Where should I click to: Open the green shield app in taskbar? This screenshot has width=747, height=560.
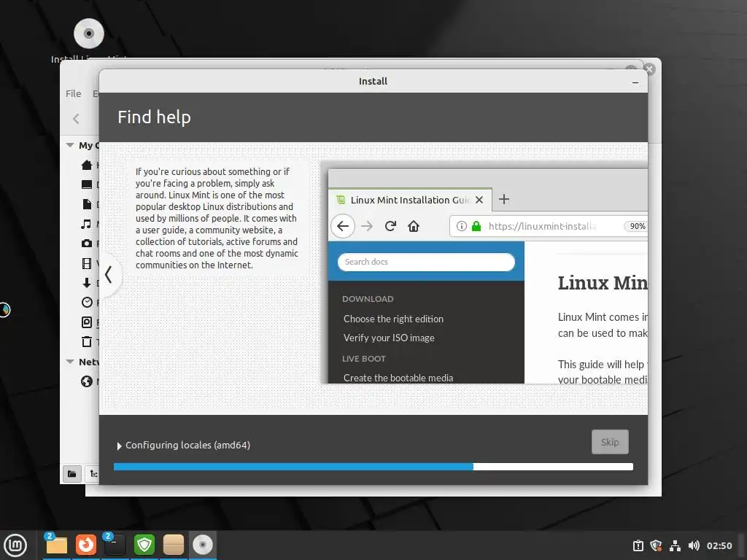point(144,545)
